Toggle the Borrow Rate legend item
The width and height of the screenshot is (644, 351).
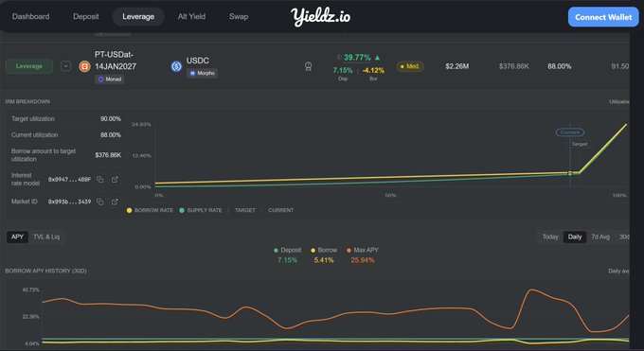[150, 210]
